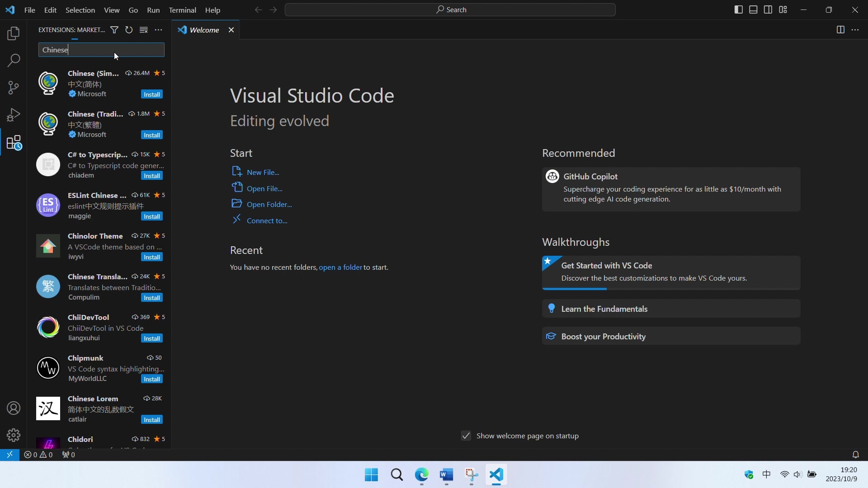Open editor More Actions ellipsis
Screen dimensions: 868x488
[855, 30]
